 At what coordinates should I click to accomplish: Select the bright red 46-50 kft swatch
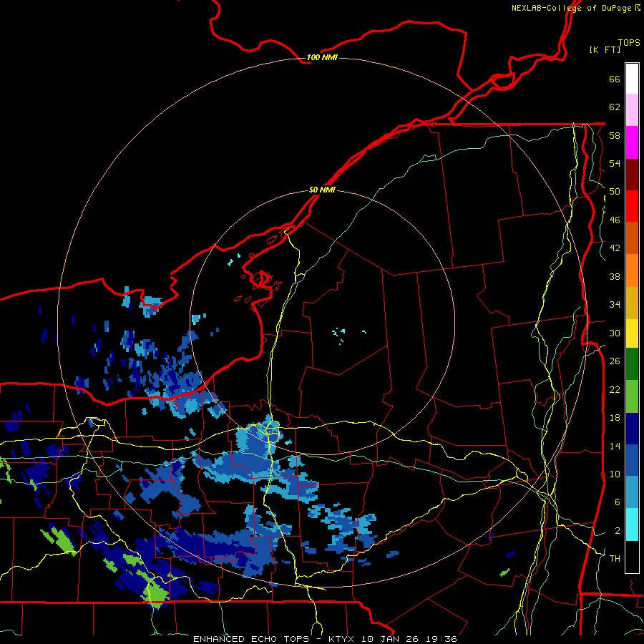point(632,206)
